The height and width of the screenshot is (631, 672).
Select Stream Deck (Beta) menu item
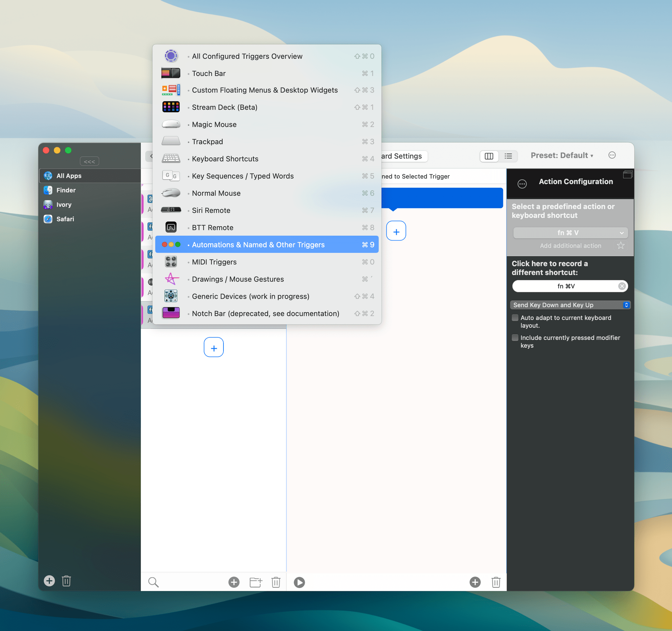coord(267,107)
